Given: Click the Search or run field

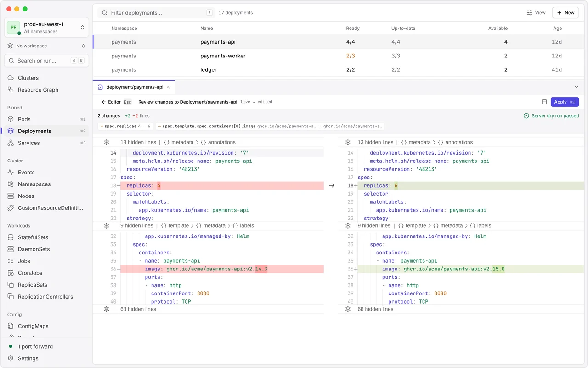Looking at the screenshot, I should click(46, 61).
